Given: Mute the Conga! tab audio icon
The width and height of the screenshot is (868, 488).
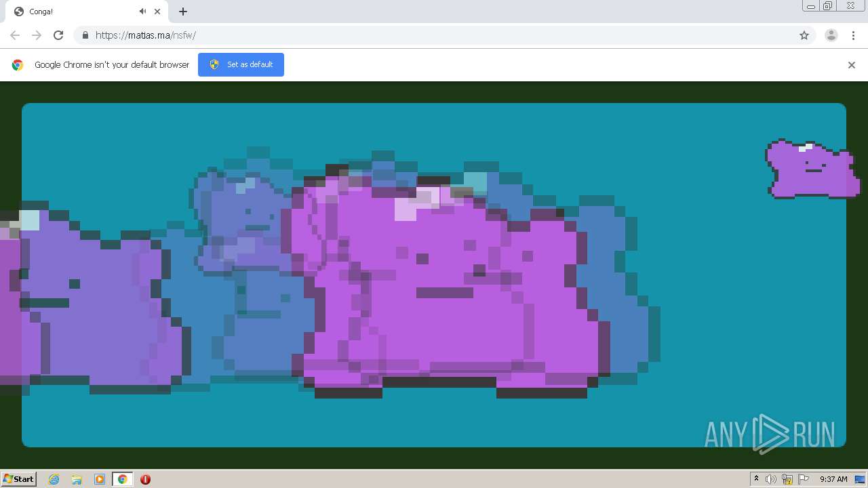Looking at the screenshot, I should 142,12.
